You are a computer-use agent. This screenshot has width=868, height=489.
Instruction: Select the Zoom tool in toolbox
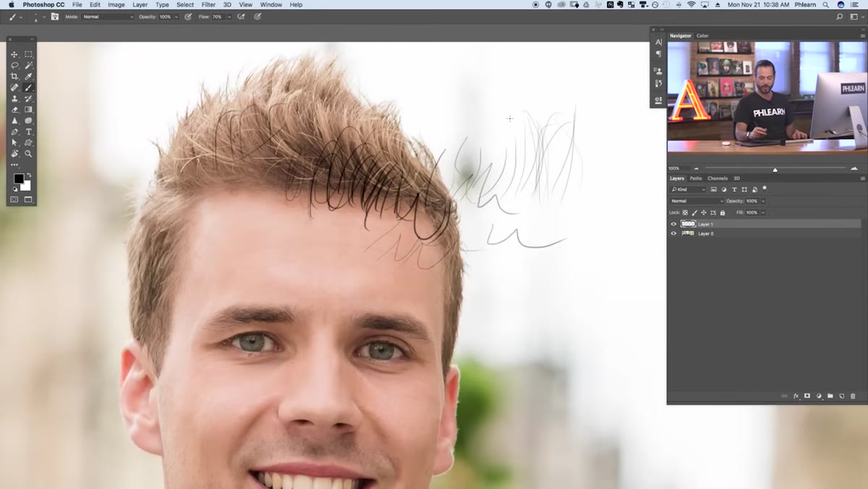(29, 153)
